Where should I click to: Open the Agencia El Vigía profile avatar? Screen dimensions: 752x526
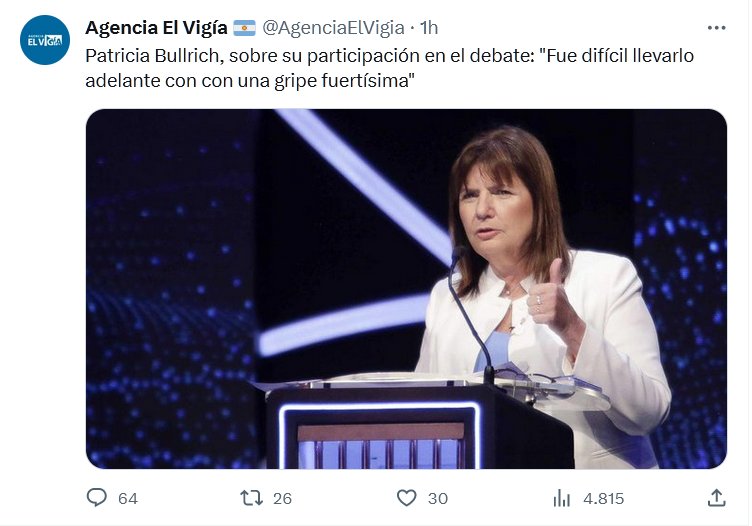click(x=45, y=41)
